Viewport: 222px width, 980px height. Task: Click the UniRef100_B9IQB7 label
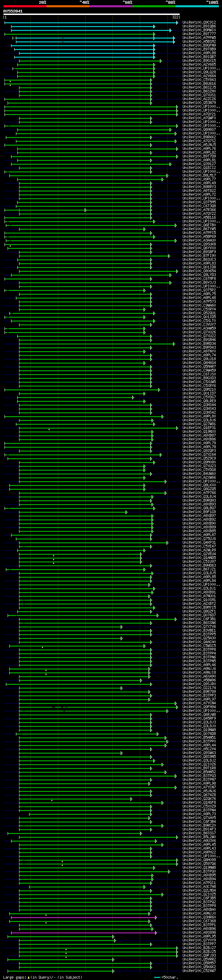pos(199,57)
